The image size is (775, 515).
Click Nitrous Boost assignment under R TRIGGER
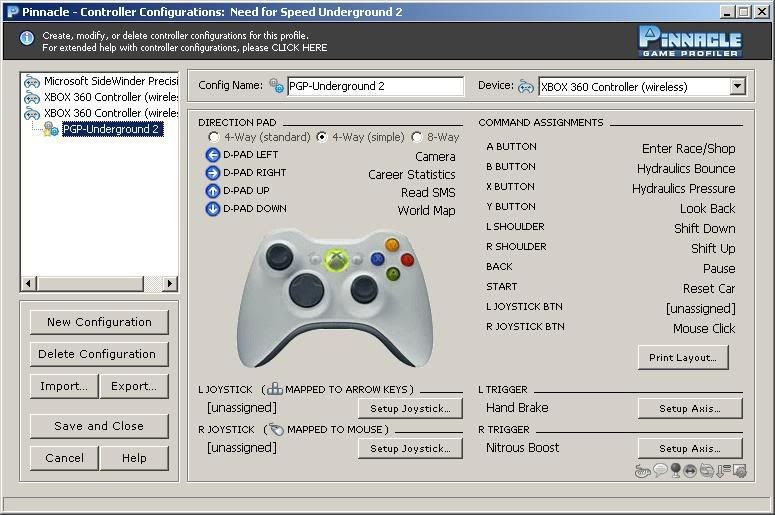(522, 448)
